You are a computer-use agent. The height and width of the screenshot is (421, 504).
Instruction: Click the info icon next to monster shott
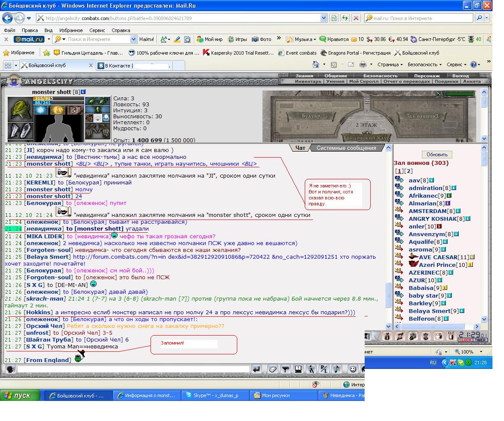83,92
